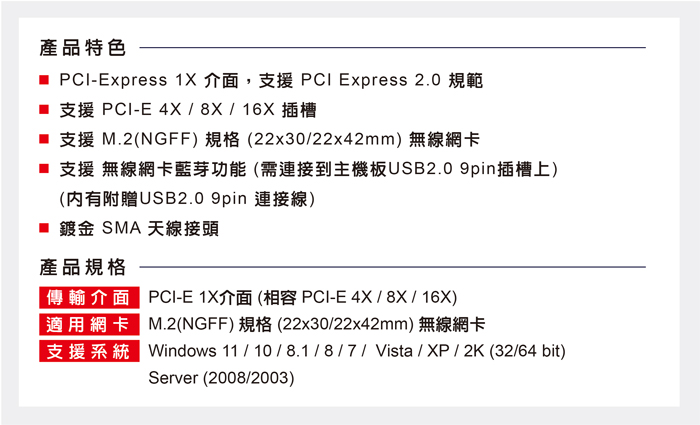Click the red 支援系統 label

tap(88, 351)
